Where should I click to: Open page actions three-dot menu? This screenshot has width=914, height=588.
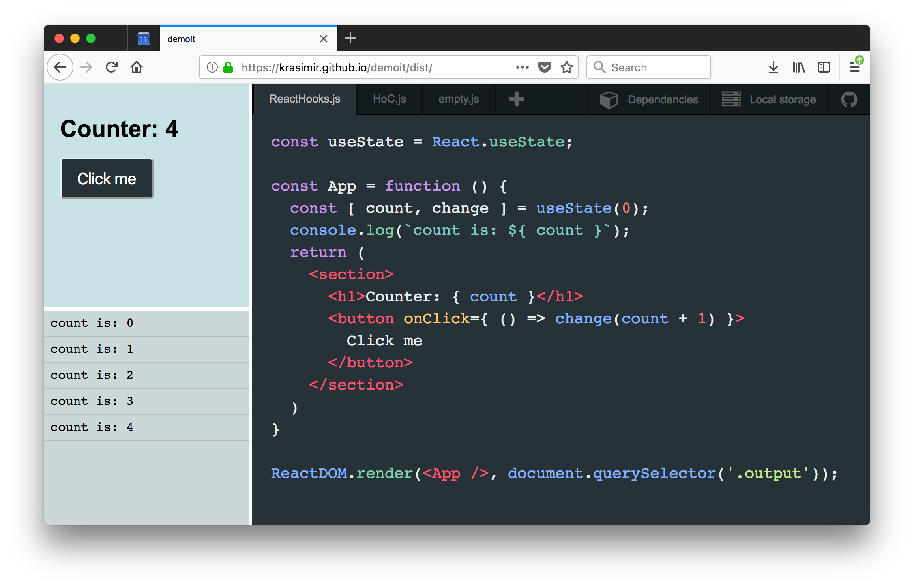[522, 67]
